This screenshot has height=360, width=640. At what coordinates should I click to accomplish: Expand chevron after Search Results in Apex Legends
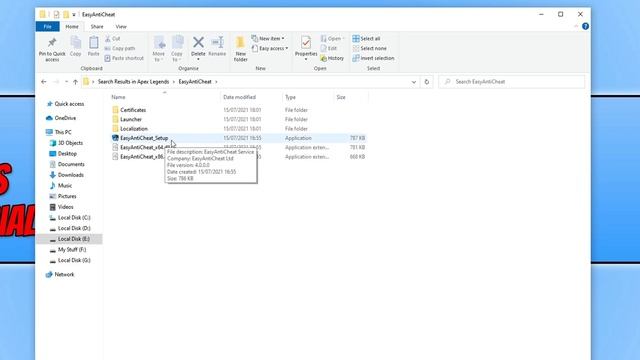[173, 82]
